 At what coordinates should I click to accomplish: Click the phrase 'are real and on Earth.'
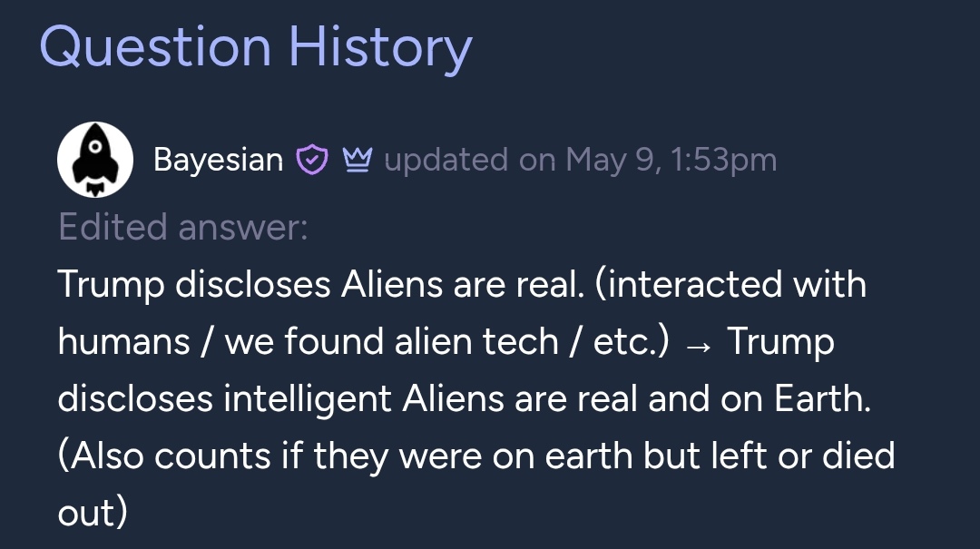point(692,399)
